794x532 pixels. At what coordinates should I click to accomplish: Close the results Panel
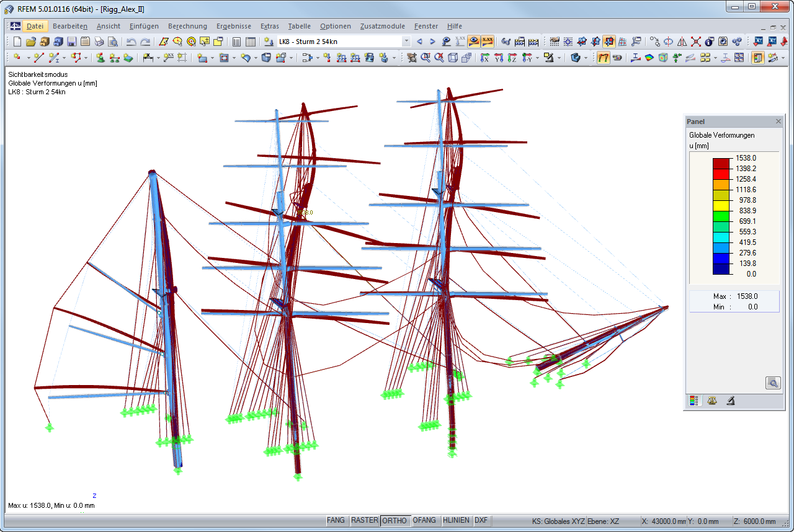pyautogui.click(x=778, y=122)
